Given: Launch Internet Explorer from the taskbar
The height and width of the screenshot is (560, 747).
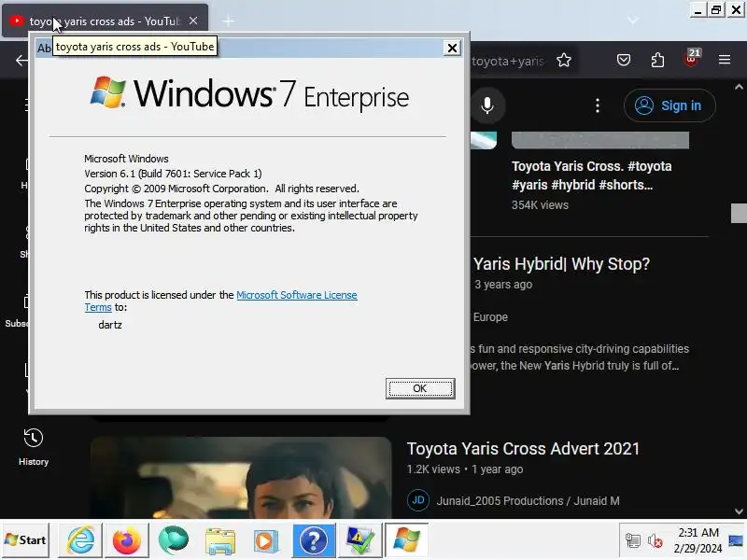Looking at the screenshot, I should [x=80, y=540].
